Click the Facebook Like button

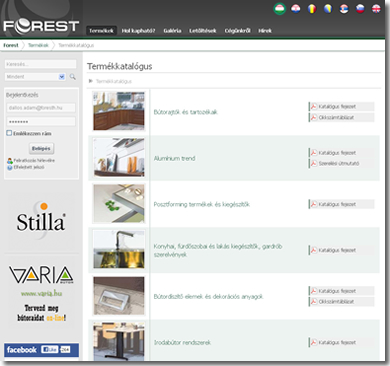click(50, 350)
